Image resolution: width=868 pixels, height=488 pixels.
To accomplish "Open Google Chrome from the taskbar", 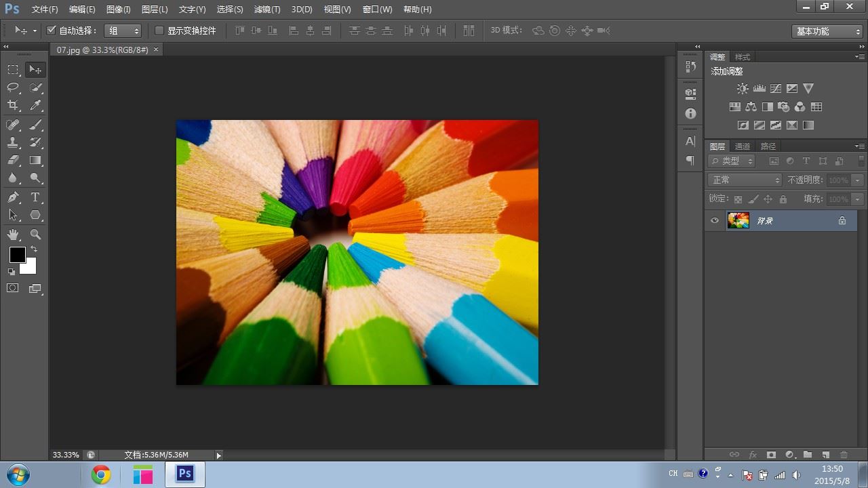I will (x=101, y=475).
